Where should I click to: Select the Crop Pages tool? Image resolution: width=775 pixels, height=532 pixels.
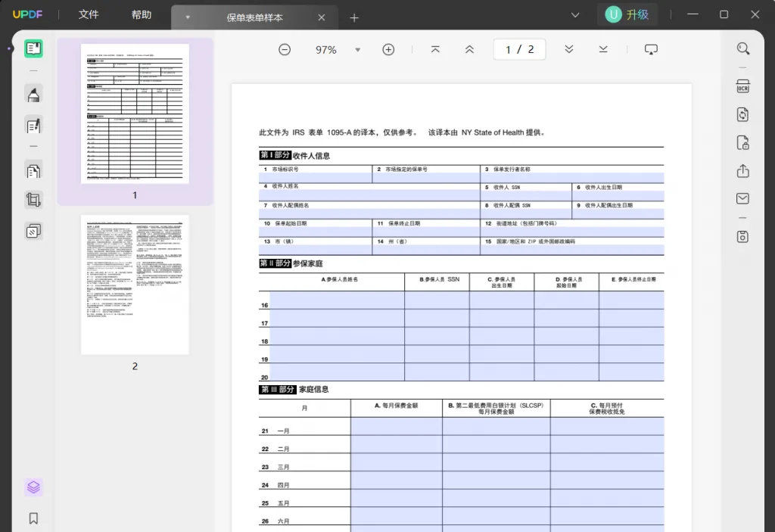[33, 201]
